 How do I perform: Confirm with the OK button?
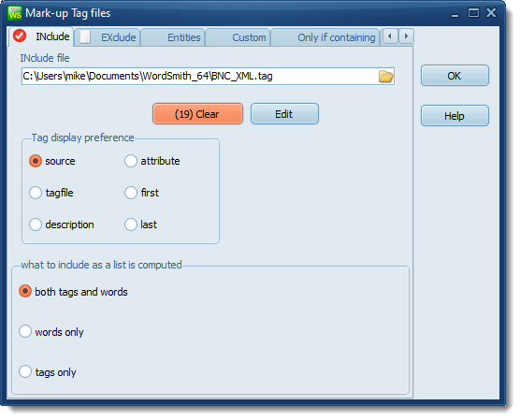coord(455,76)
